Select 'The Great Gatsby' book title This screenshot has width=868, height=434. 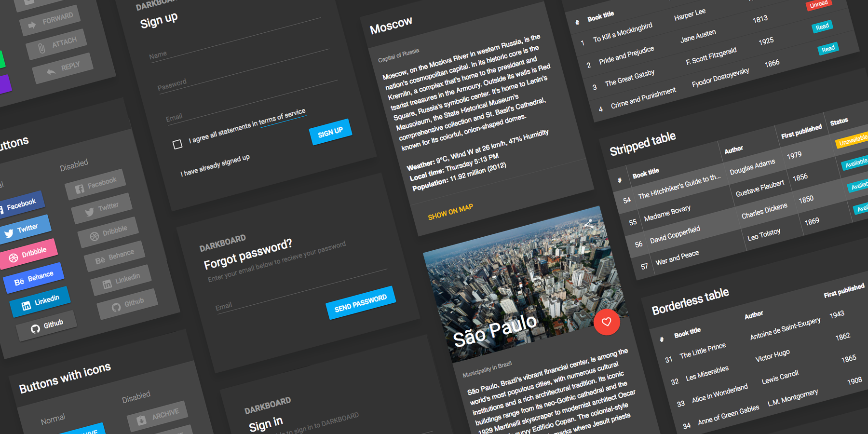click(630, 78)
